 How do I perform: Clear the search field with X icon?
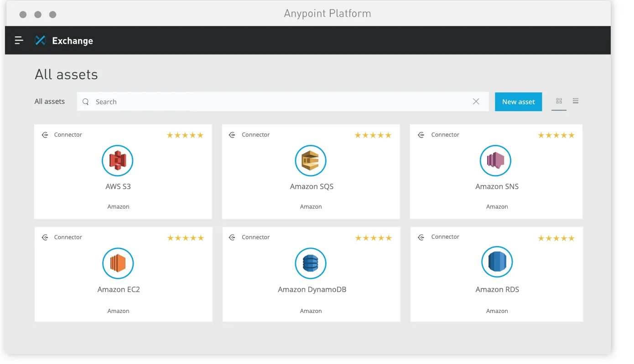coord(476,102)
